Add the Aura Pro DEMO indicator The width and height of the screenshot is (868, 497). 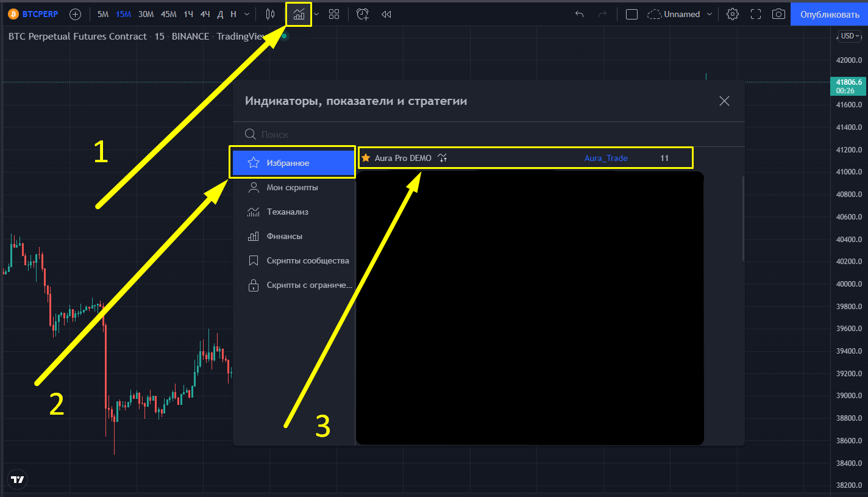point(403,158)
